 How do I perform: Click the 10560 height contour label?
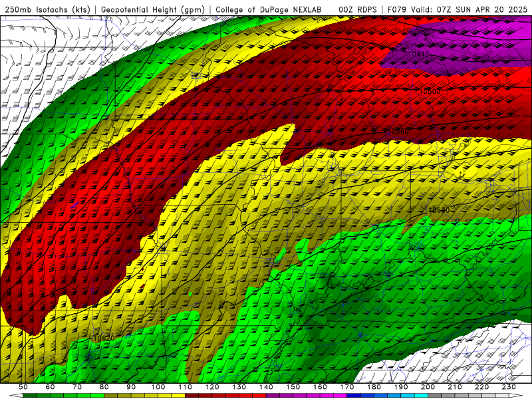(x=398, y=131)
